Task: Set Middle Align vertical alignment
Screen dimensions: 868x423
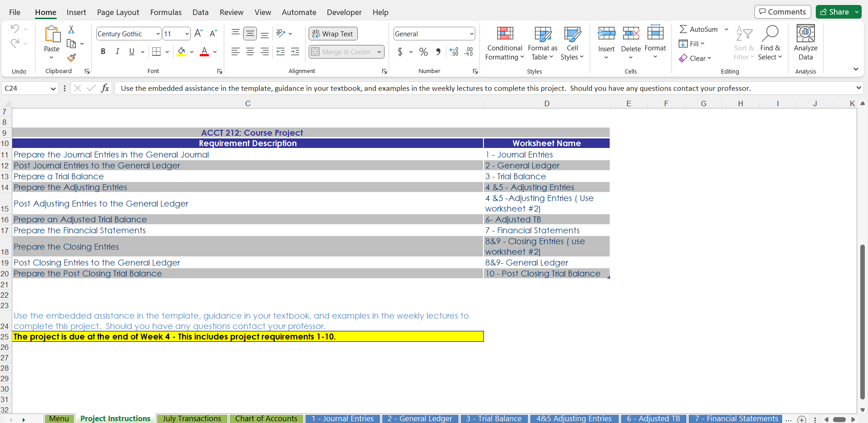Action: pyautogui.click(x=250, y=34)
